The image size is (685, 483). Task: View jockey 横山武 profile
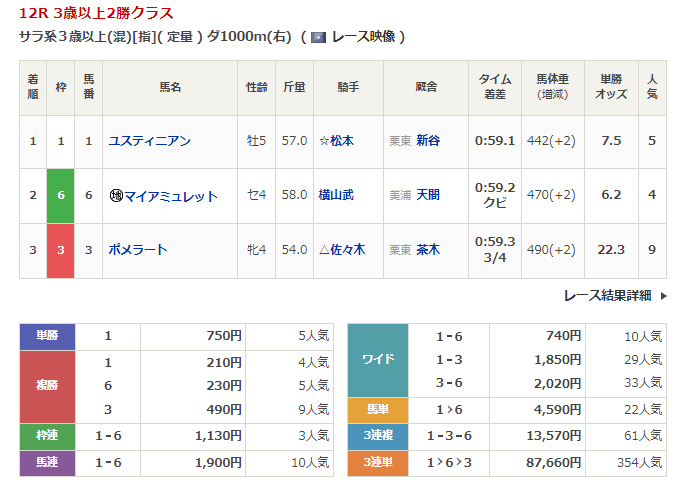point(336,196)
